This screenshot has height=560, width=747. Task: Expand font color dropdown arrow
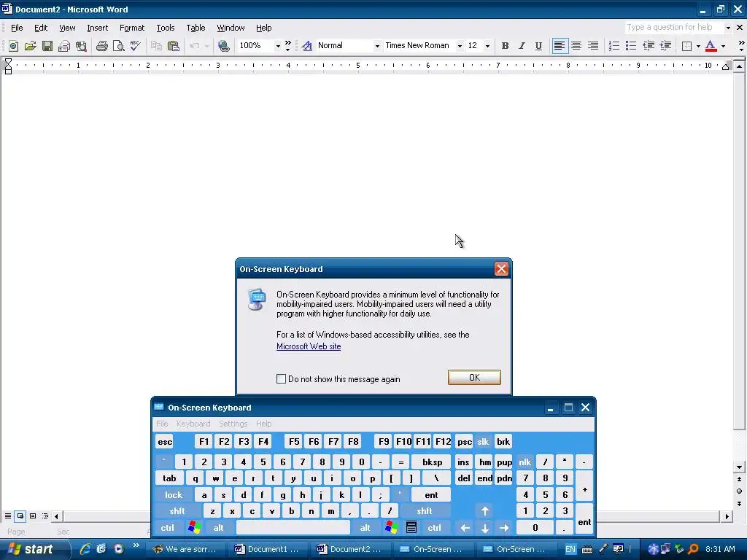[x=723, y=46]
